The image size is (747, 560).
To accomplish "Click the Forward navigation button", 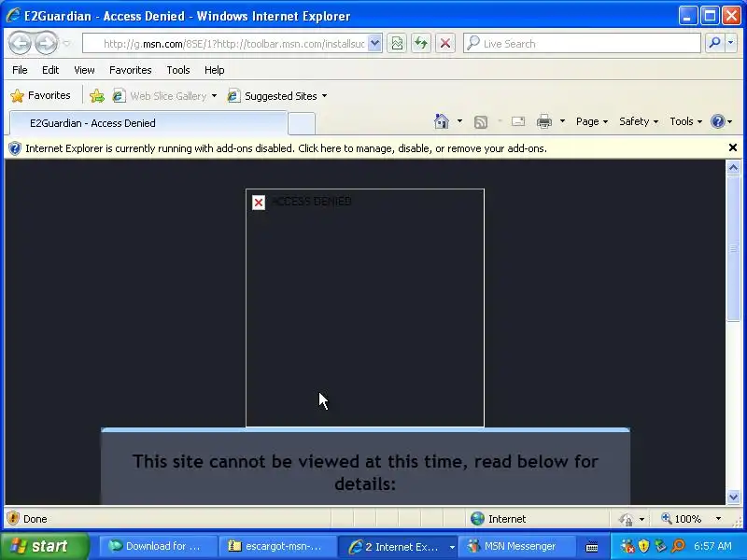I will point(46,43).
